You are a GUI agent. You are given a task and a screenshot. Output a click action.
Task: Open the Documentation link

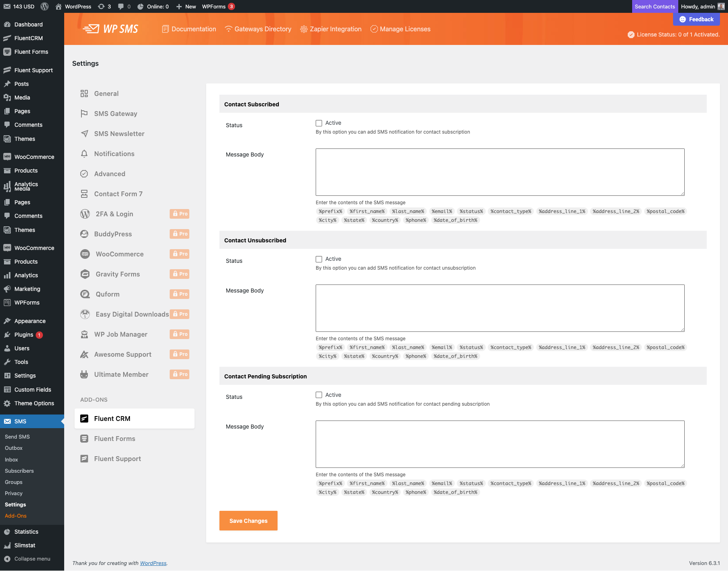[x=189, y=29]
